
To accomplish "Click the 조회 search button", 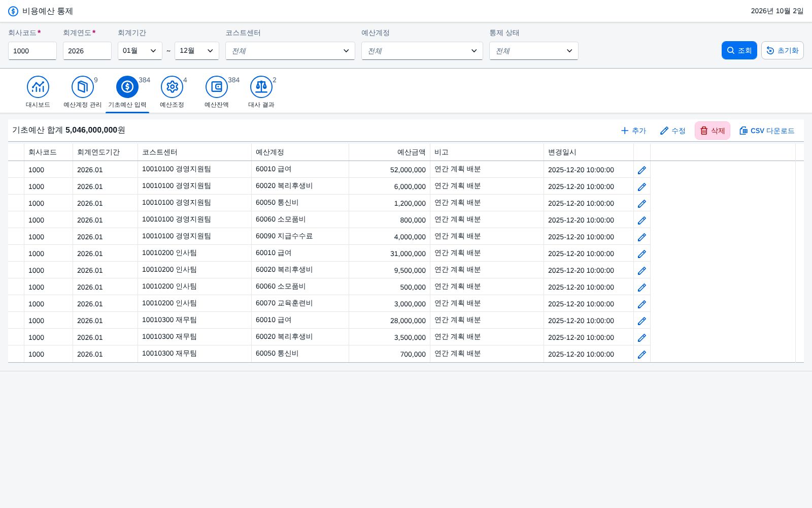I will [739, 50].
